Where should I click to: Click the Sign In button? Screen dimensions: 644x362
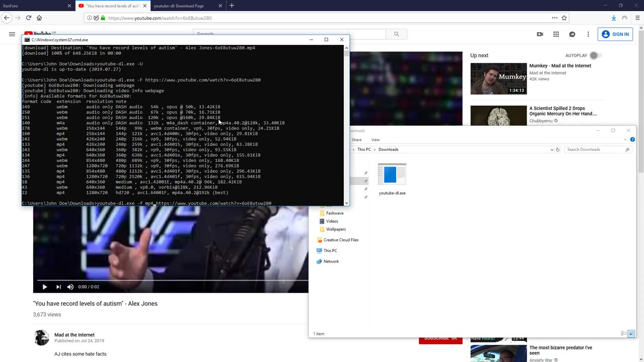pos(615,34)
